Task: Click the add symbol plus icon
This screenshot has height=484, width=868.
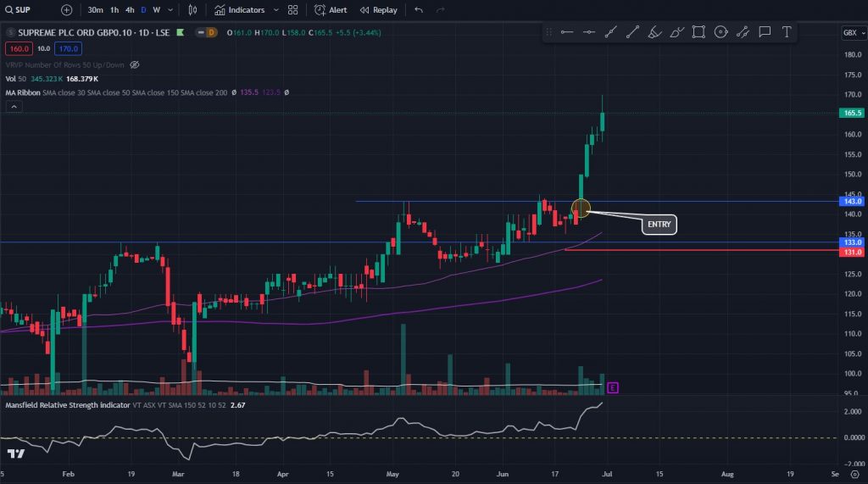Action: click(x=66, y=10)
